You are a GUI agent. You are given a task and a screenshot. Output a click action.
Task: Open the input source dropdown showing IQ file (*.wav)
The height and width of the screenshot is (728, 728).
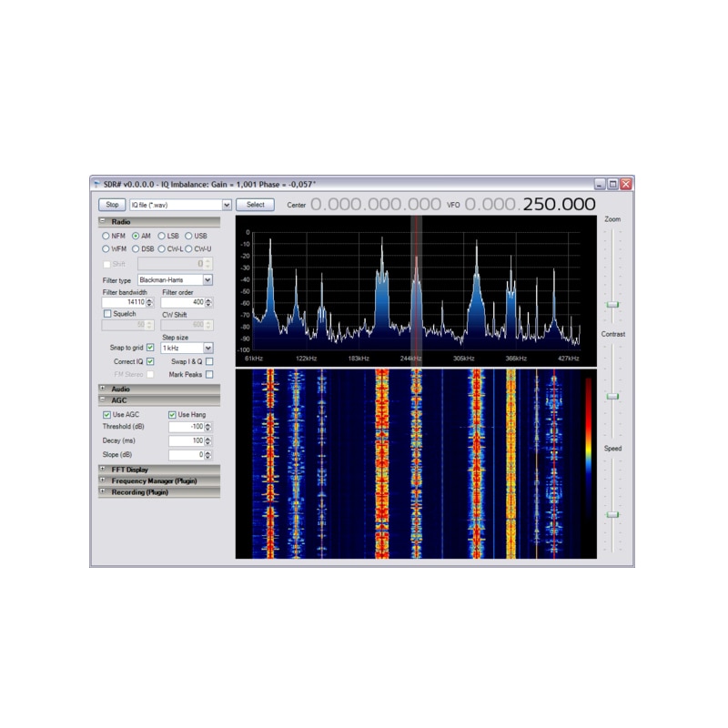[226, 204]
